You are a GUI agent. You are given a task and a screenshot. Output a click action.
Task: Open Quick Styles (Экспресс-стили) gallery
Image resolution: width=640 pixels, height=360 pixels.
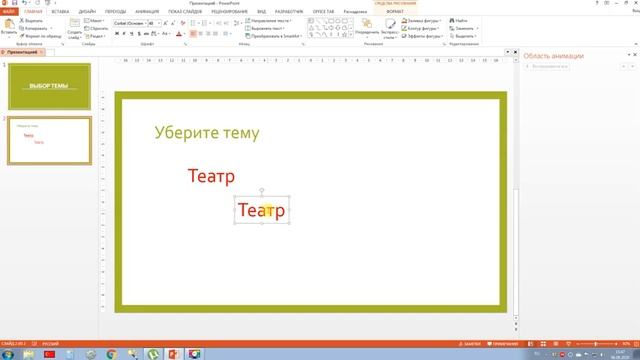(390, 28)
